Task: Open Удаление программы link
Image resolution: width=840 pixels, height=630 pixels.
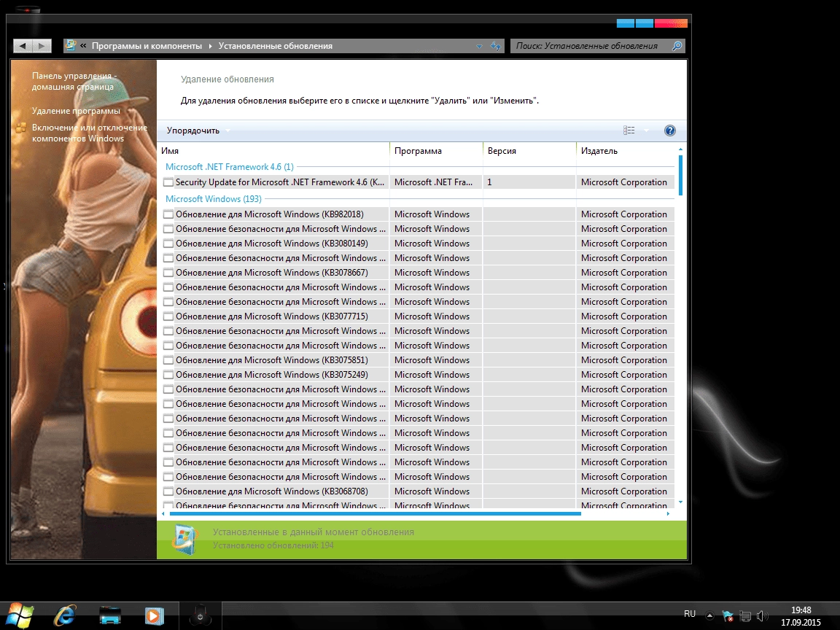Action: pyautogui.click(x=76, y=111)
